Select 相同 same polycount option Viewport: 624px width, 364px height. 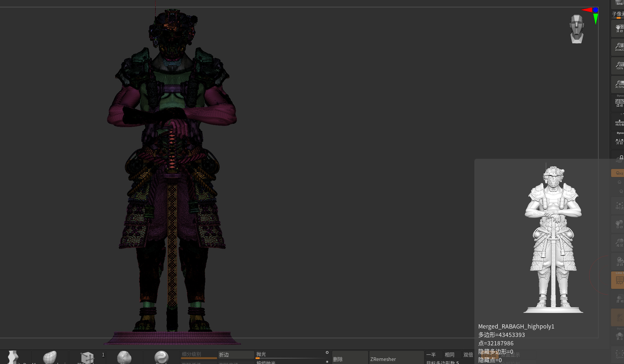(x=452, y=355)
